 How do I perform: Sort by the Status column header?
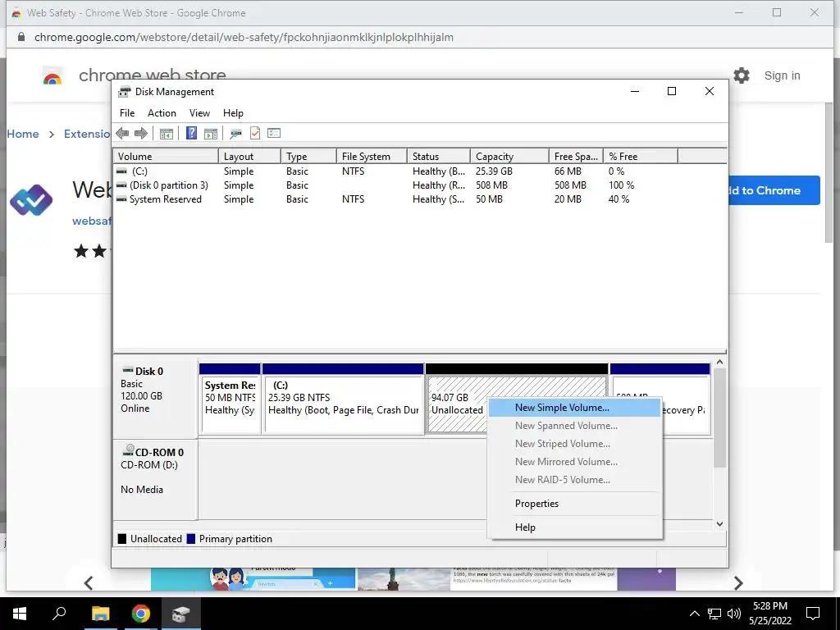438,157
